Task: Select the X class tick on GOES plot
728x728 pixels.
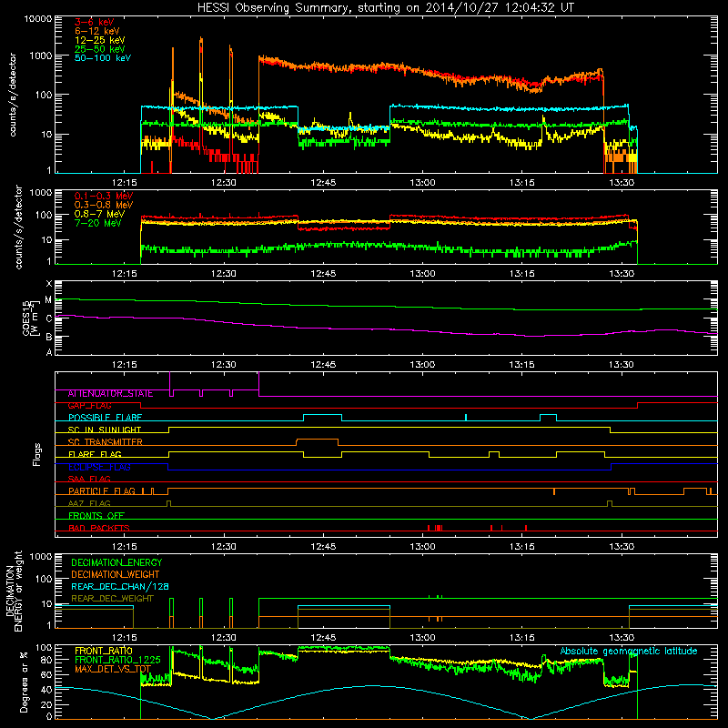Action: pyautogui.click(x=49, y=284)
